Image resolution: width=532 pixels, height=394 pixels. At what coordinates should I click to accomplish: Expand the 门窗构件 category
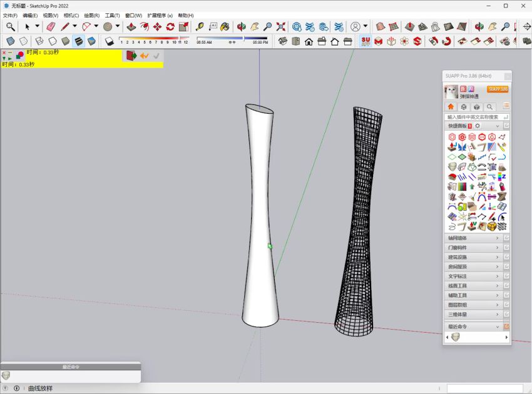click(x=473, y=248)
